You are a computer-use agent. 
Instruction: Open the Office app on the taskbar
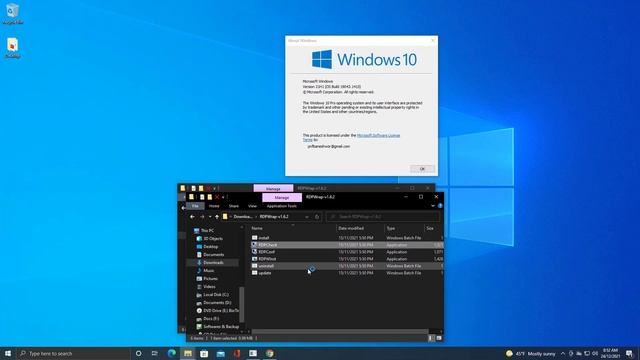click(x=237, y=353)
